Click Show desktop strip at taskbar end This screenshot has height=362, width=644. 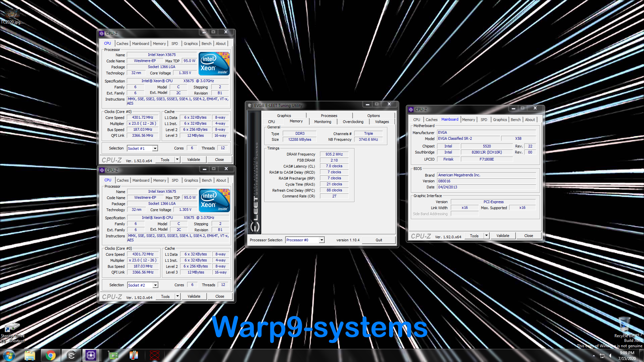641,355
